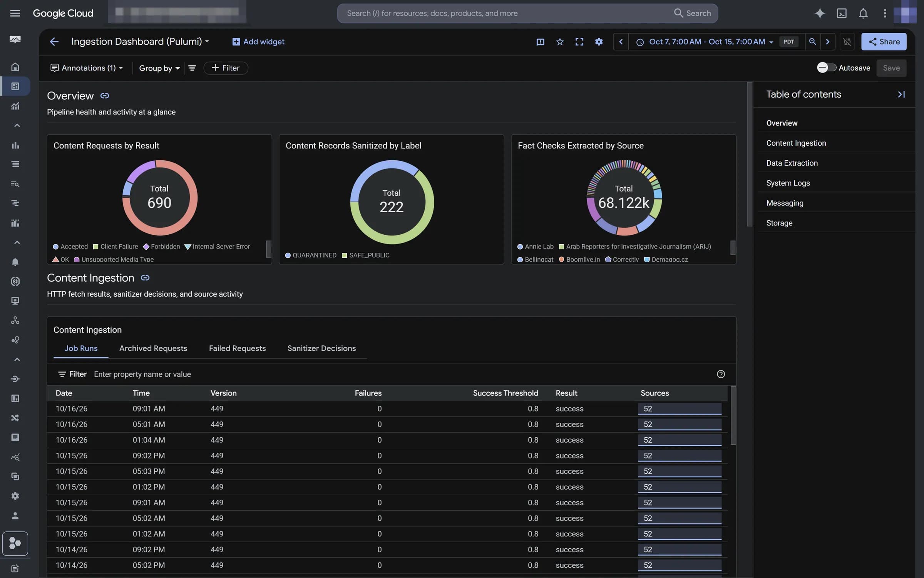Toggle SAFE_PUBLIC series in legend
The height and width of the screenshot is (578, 924).
365,255
